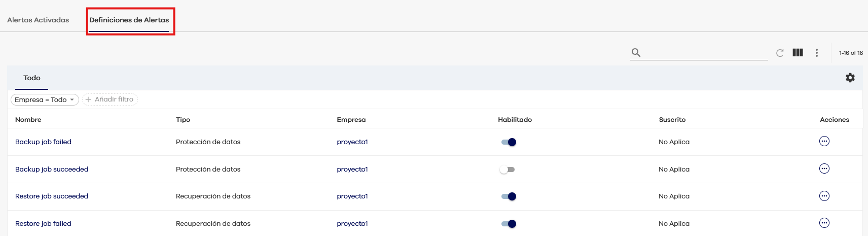Disable the Restore job succeeded alert
Screen dimensions: 868x236
[508, 196]
